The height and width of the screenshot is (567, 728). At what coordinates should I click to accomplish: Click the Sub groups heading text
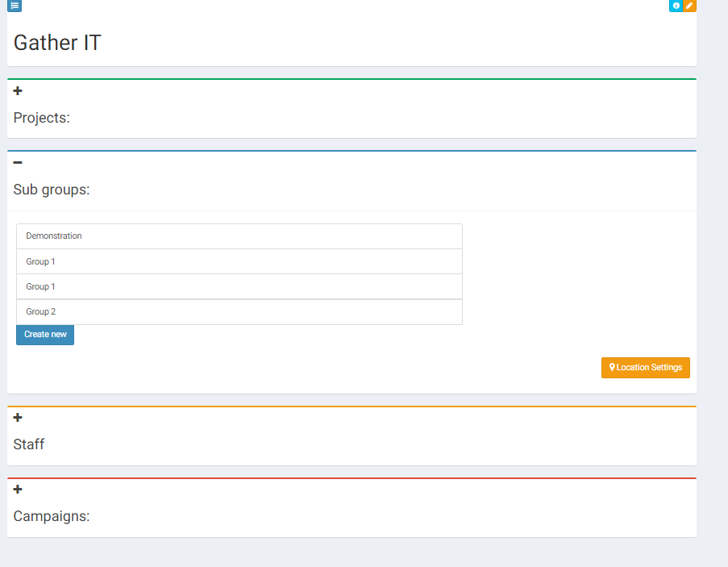pyautogui.click(x=52, y=190)
